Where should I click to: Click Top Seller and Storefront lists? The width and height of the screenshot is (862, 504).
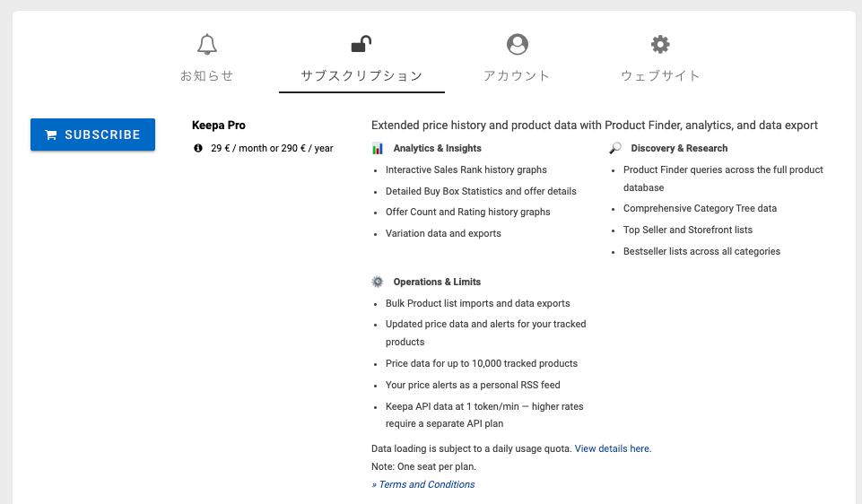point(688,230)
